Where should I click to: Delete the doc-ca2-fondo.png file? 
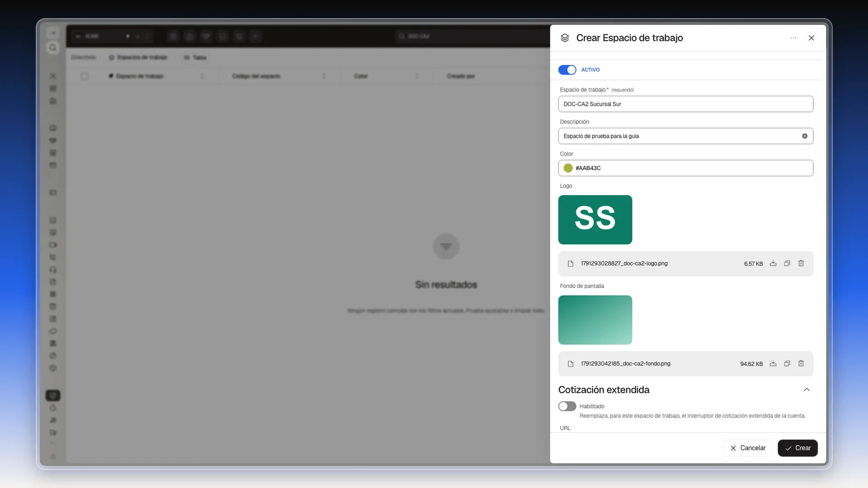[x=801, y=364]
